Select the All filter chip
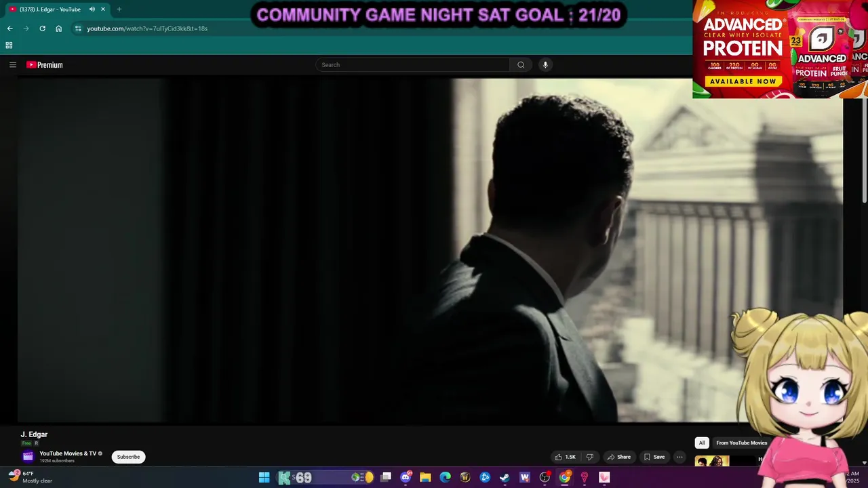 (x=702, y=443)
